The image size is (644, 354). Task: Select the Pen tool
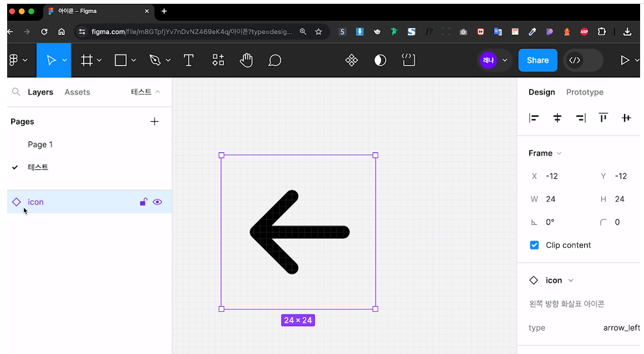point(155,60)
